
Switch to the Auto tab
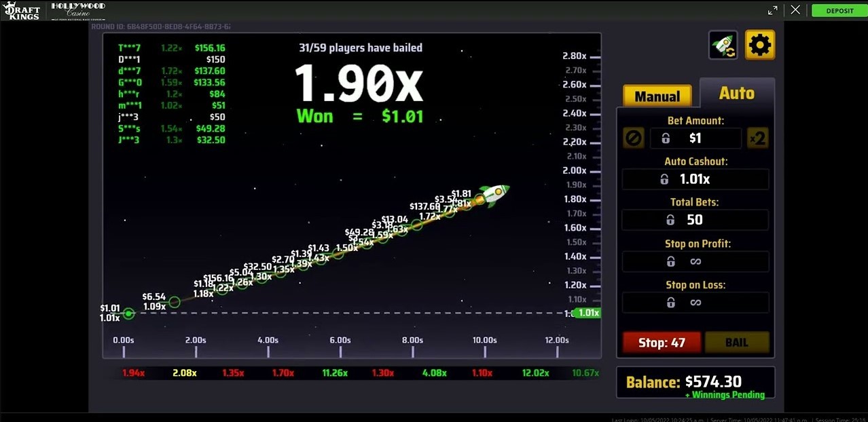pos(737,93)
